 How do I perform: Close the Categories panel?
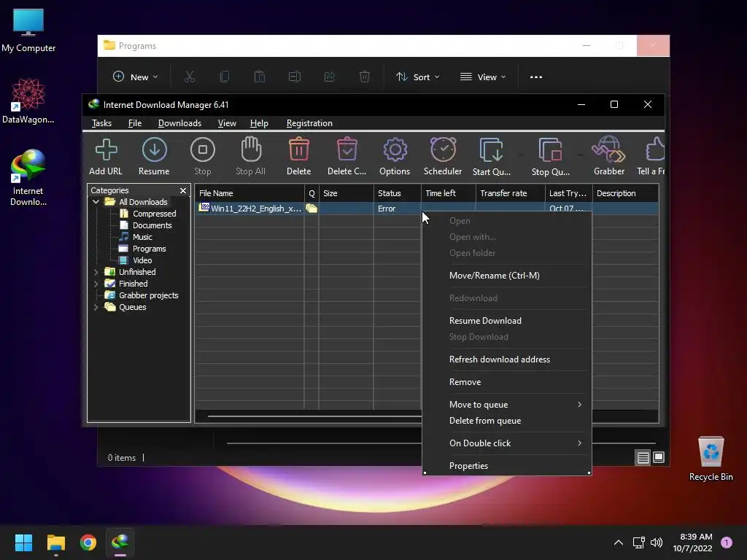tap(183, 190)
